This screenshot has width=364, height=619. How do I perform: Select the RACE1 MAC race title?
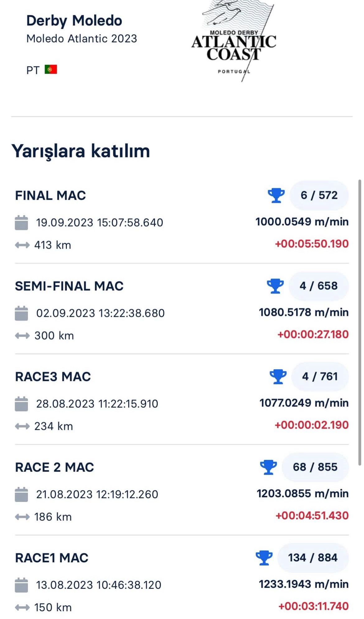pos(52,558)
